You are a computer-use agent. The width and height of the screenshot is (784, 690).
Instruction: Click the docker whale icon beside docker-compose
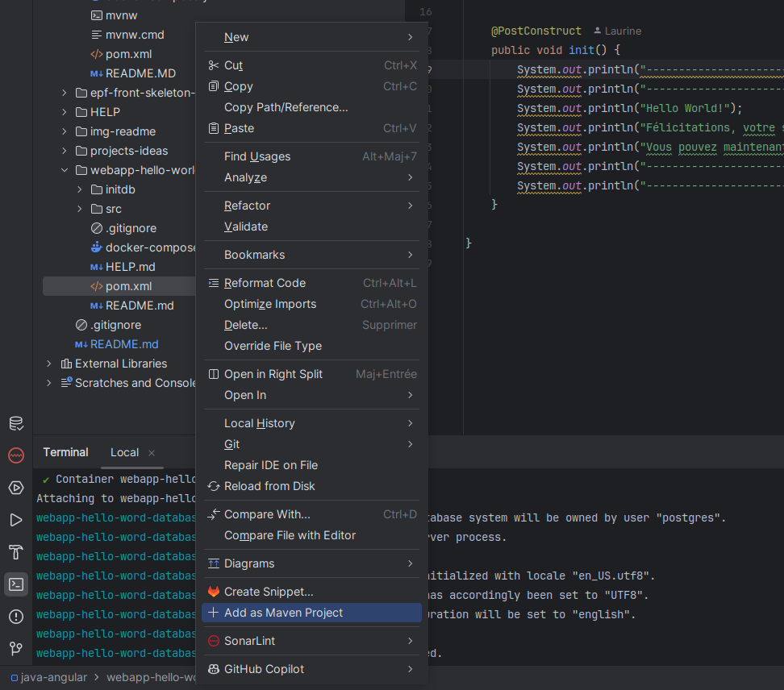pos(97,247)
